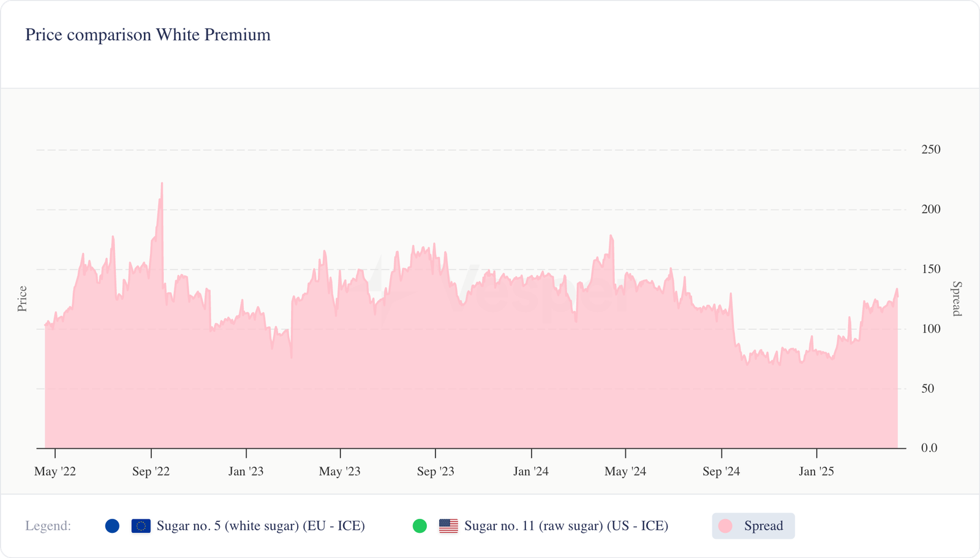Click the green Sugar no. 11 legend dot

click(x=420, y=526)
